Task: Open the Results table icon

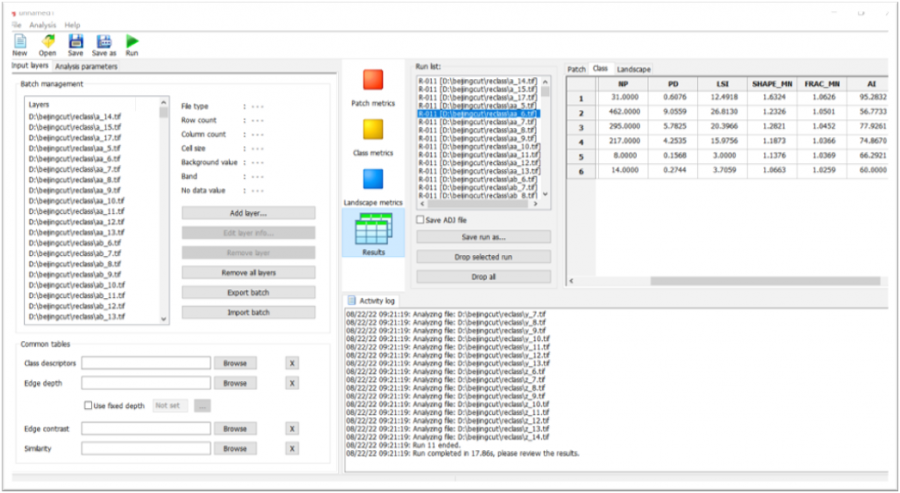Action: (x=373, y=231)
